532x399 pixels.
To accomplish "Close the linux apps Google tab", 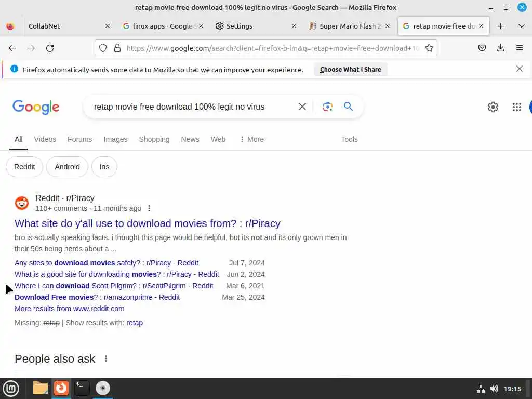I will (x=201, y=26).
